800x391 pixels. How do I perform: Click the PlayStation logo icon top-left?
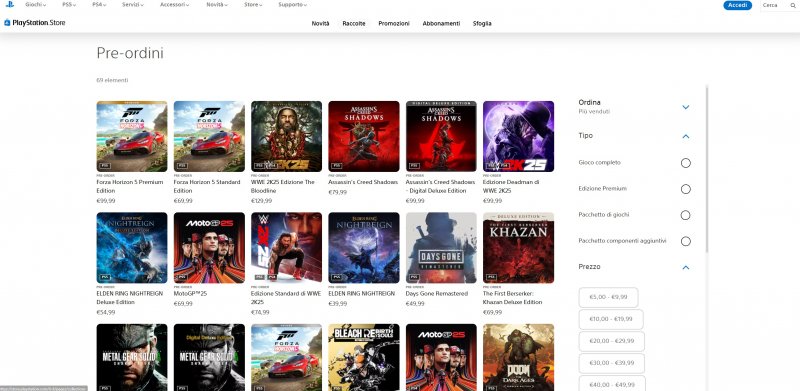click(9, 5)
